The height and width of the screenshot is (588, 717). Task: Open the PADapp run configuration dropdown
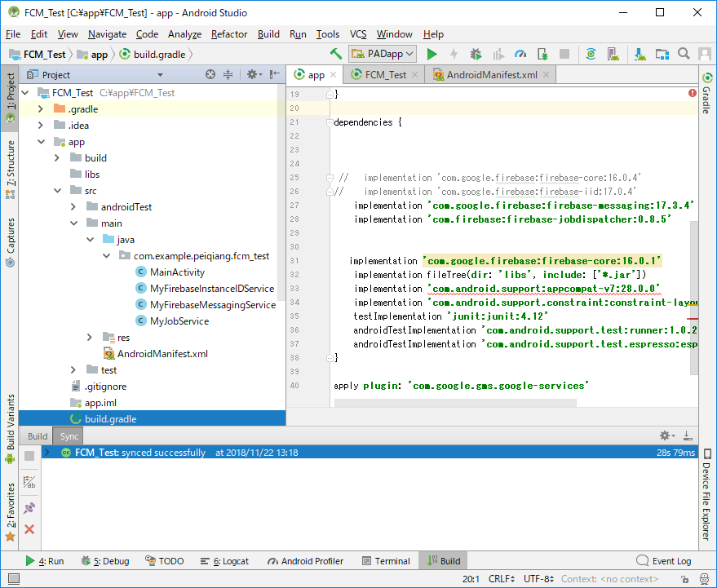click(x=383, y=54)
